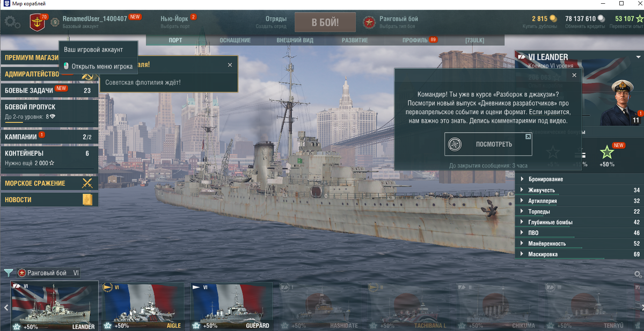The width and height of the screenshot is (644, 331).
Task: Open carousel settings gear at bottom right
Action: point(638,275)
